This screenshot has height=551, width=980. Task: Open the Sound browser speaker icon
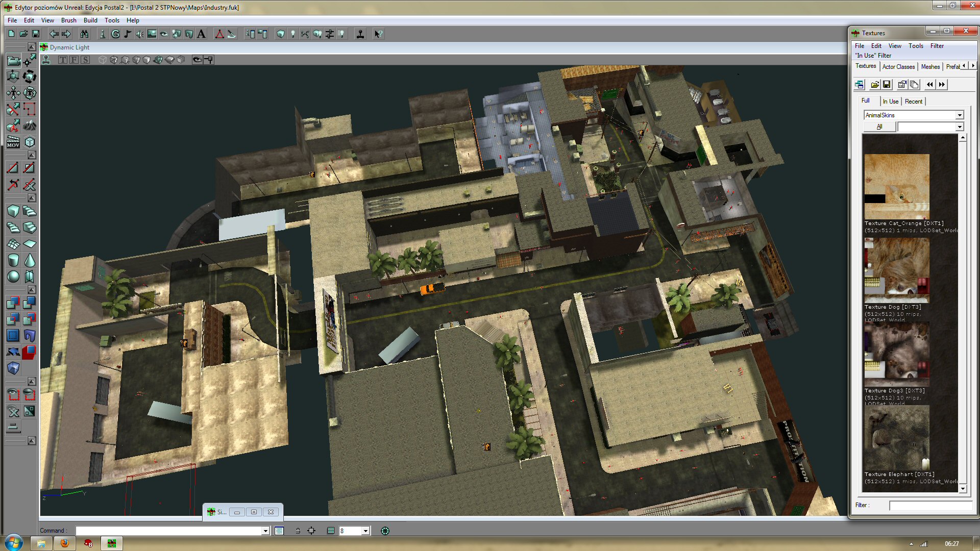[140, 34]
